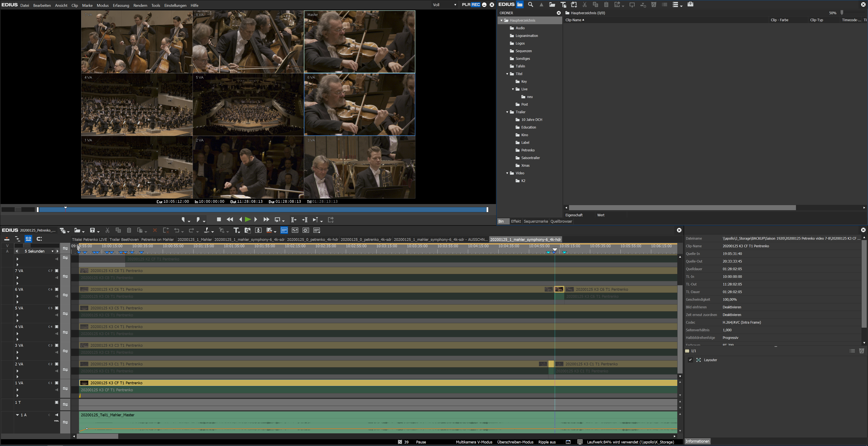Collapse the Trailer folder in bin tree
The image size is (868, 446).
coord(507,112)
